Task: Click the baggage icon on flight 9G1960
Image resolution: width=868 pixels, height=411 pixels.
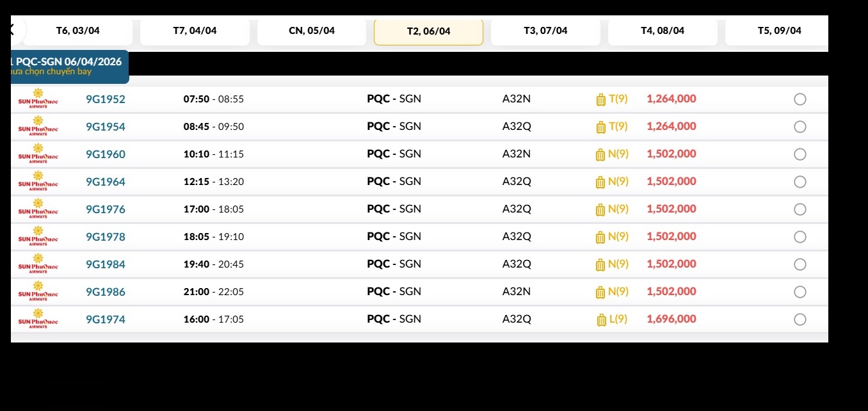Action: 600,154
